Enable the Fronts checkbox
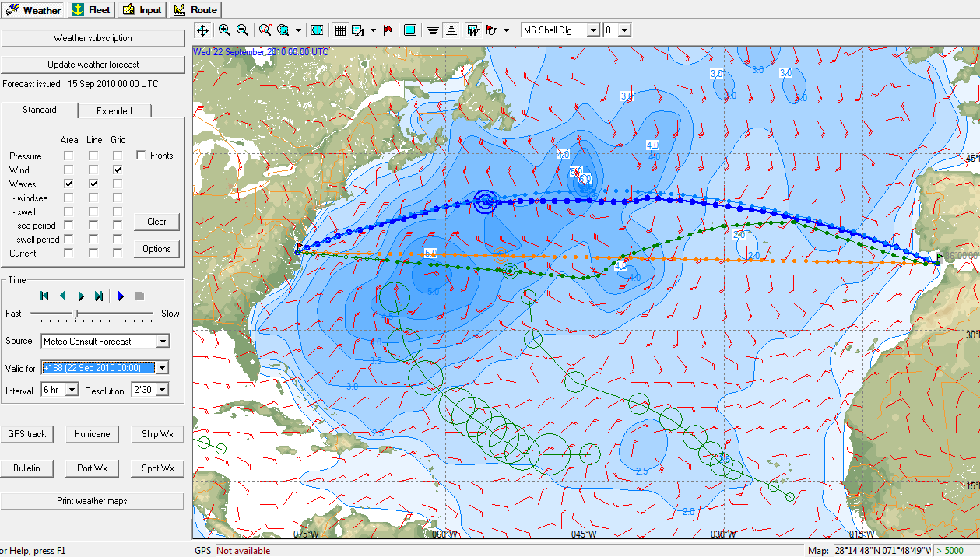The image size is (980, 557). 141,156
